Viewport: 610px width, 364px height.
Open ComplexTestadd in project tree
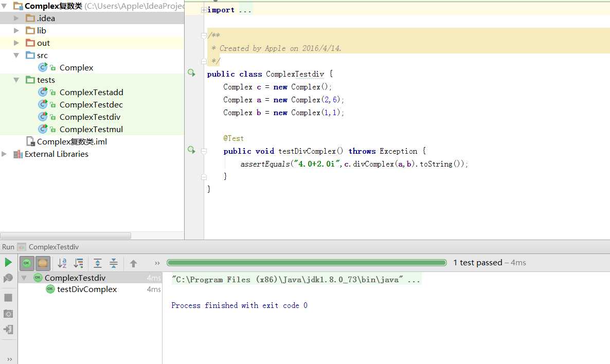pyautogui.click(x=91, y=92)
